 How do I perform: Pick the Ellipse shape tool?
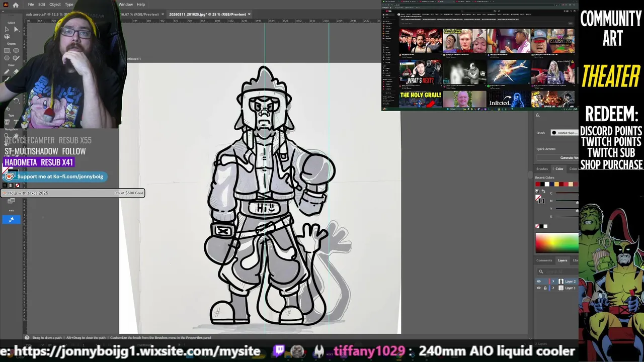(16, 50)
